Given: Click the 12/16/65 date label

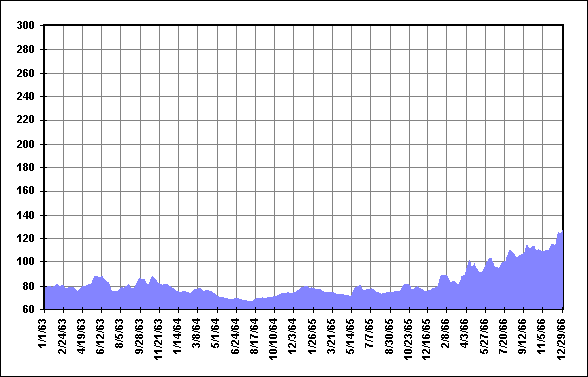Looking at the screenshot, I should 426,339.
